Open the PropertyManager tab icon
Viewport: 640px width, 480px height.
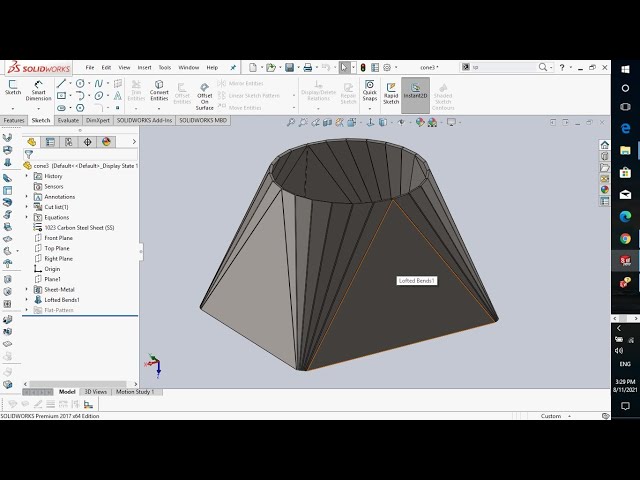(50, 142)
